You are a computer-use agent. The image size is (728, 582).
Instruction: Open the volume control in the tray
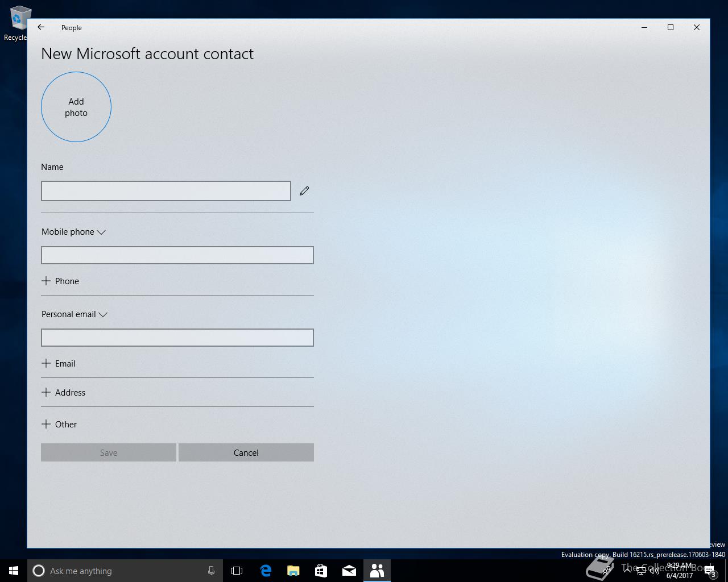tap(654, 570)
